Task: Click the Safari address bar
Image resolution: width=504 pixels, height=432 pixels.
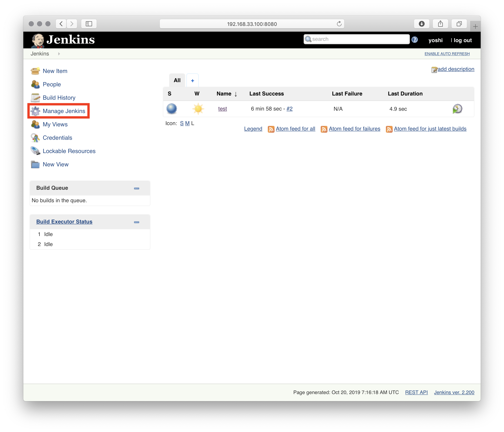Action: pyautogui.click(x=252, y=24)
